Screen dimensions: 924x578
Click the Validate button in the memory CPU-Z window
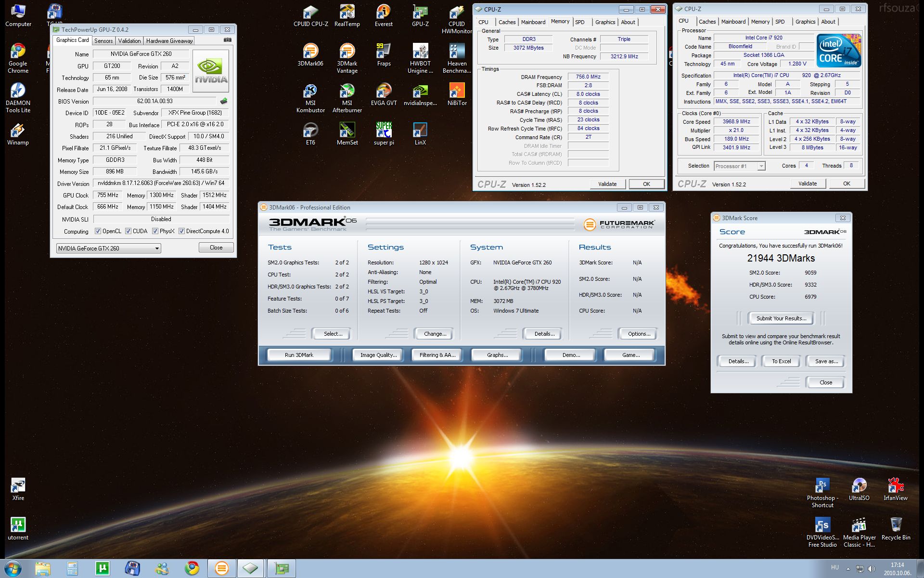[607, 184]
